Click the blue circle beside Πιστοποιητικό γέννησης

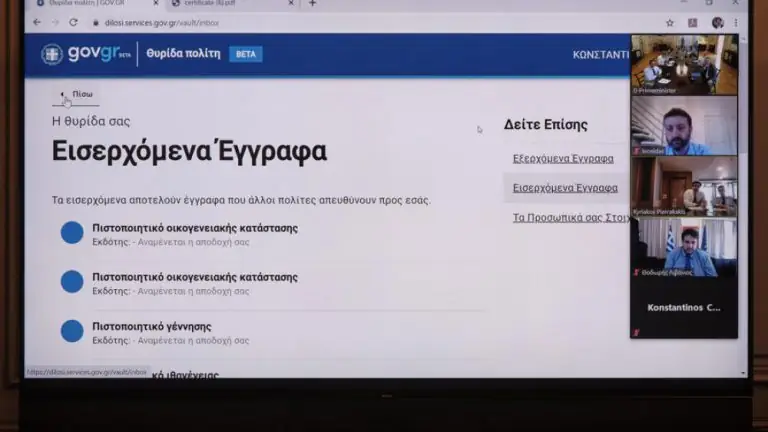pyautogui.click(x=72, y=331)
